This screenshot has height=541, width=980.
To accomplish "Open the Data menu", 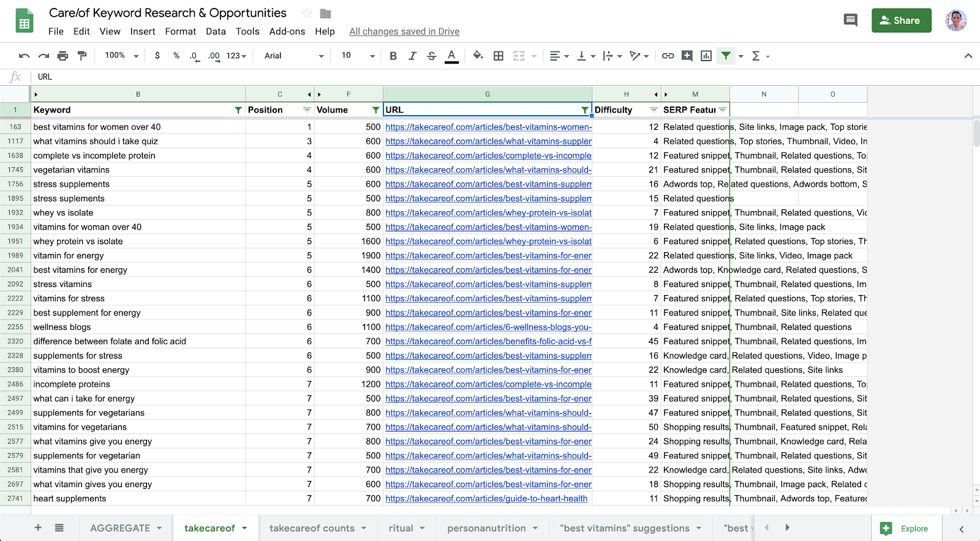I will click(216, 31).
